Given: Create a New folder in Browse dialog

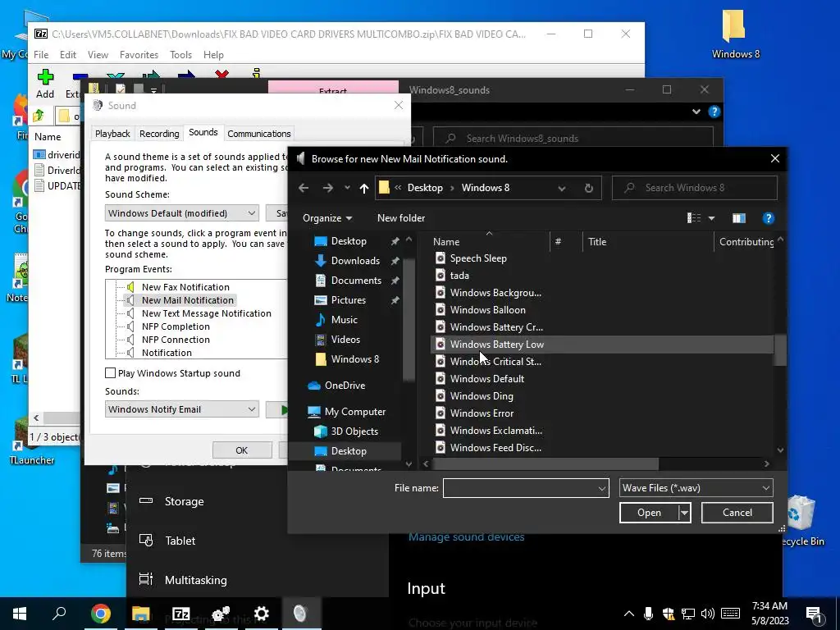Looking at the screenshot, I should [x=400, y=218].
